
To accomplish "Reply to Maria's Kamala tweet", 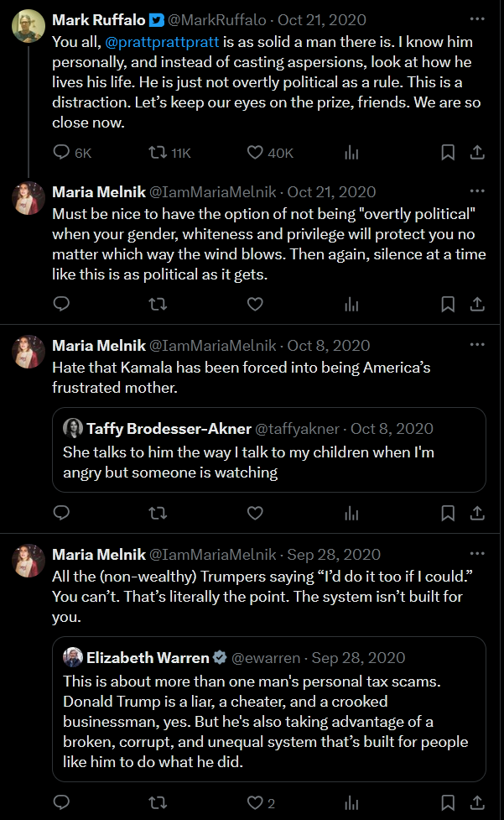I will [61, 512].
